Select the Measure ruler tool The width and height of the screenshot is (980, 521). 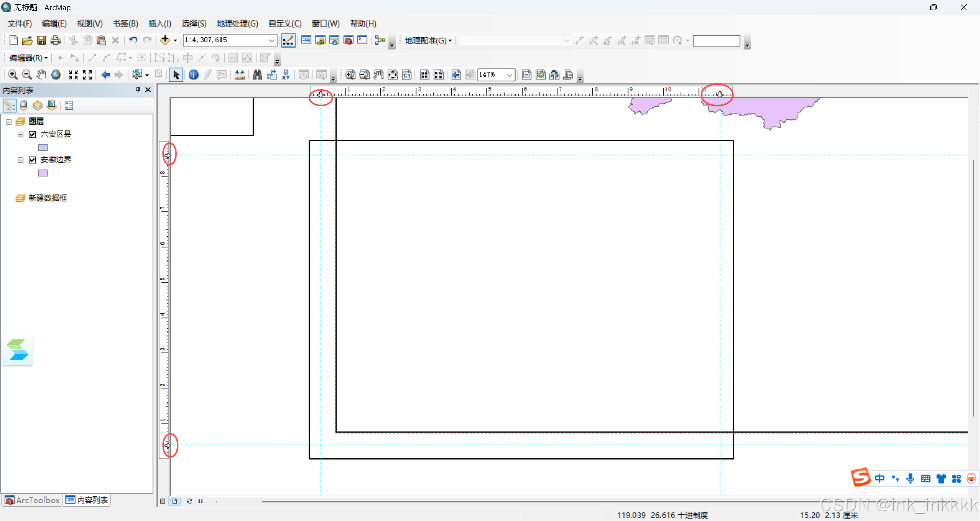[240, 75]
